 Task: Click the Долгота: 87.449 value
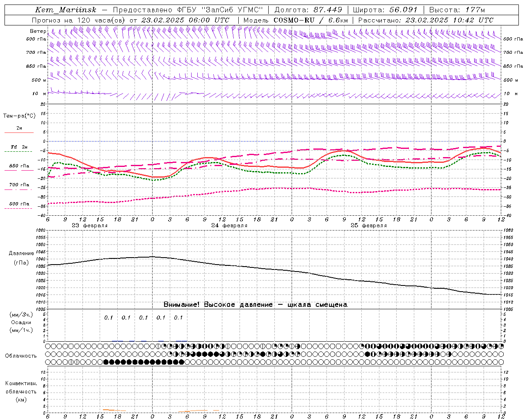tap(308, 10)
